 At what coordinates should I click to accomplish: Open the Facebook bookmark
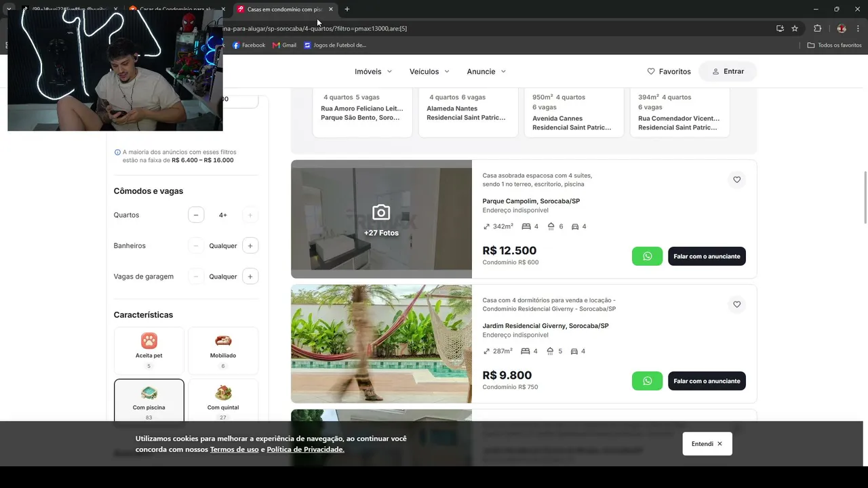[249, 45]
